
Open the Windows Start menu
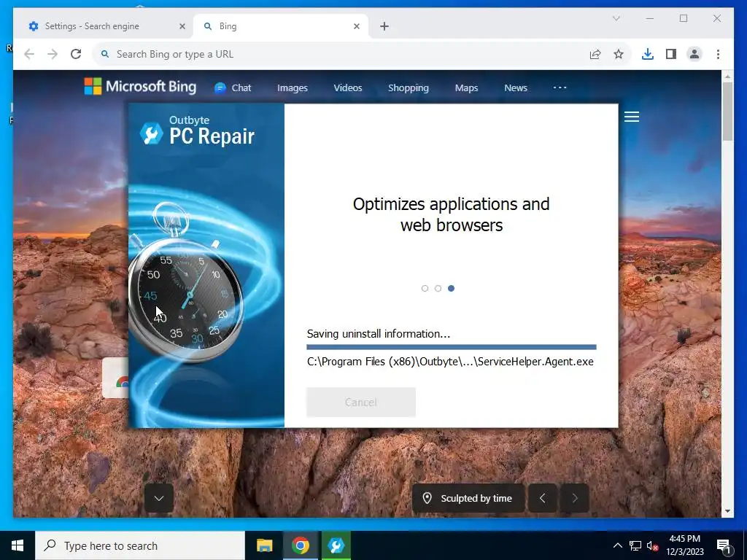pos(18,545)
